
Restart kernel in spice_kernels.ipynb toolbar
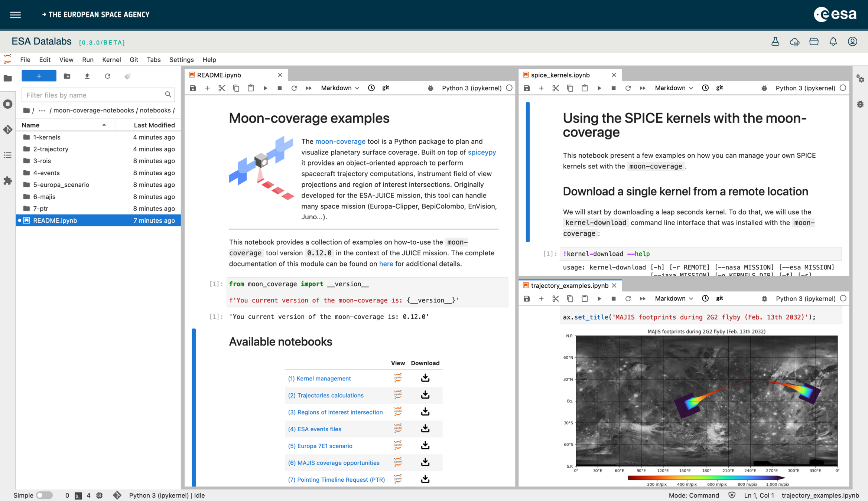(x=628, y=88)
